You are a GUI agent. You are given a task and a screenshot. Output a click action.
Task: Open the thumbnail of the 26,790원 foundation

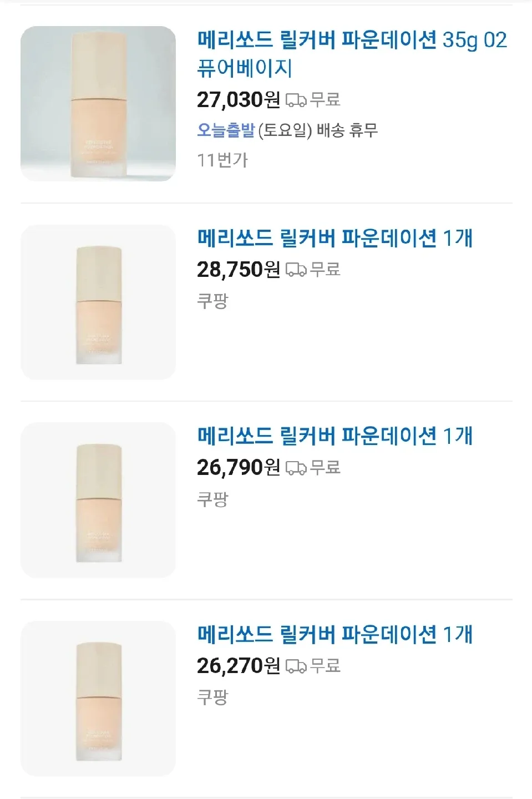pyautogui.click(x=98, y=500)
